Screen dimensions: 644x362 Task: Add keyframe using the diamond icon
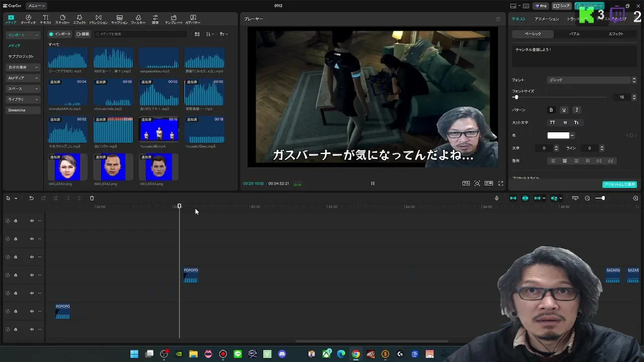point(631,135)
